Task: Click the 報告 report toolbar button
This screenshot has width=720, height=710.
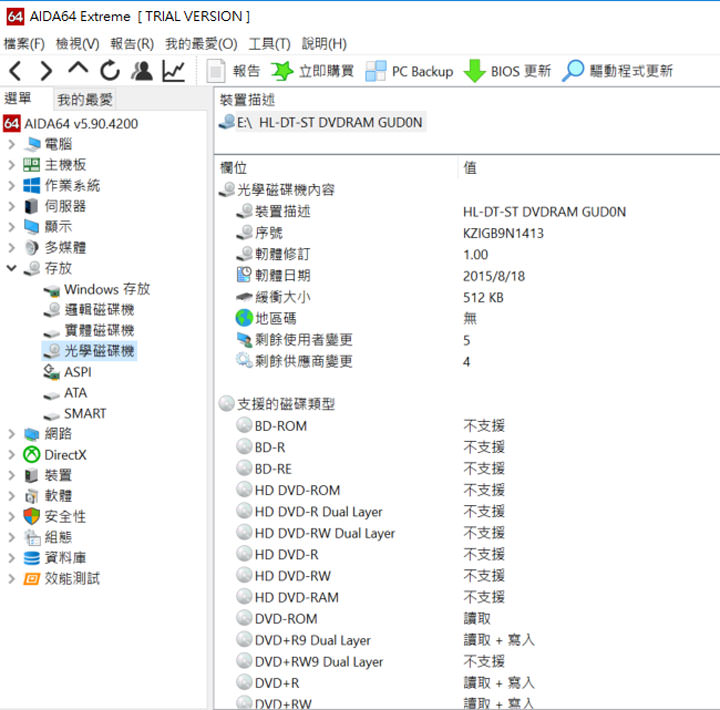Action: point(234,71)
